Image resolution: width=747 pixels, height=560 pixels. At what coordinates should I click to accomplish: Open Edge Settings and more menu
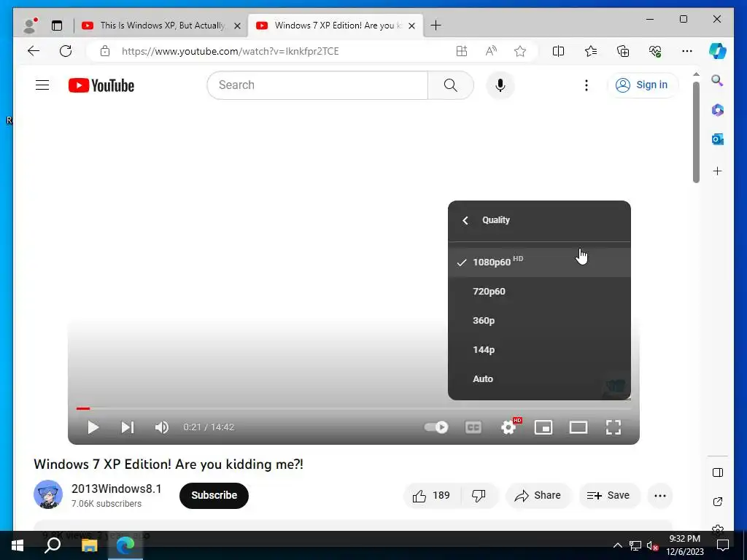[687, 51]
